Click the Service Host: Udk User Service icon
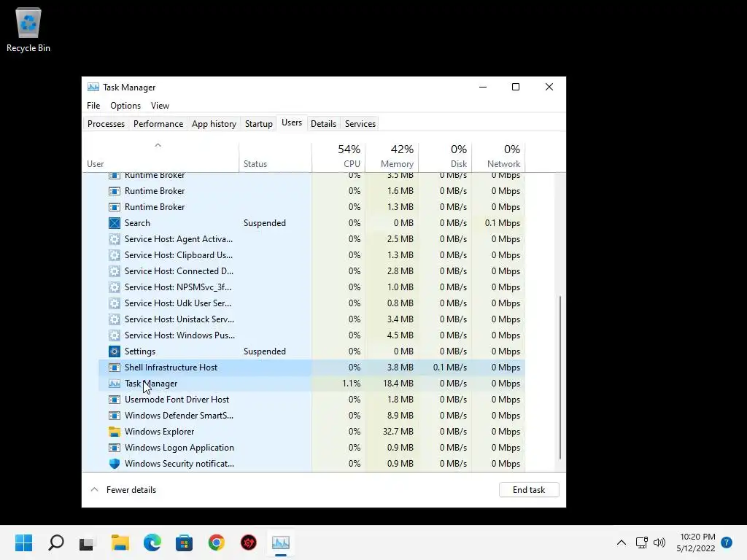 [115, 303]
